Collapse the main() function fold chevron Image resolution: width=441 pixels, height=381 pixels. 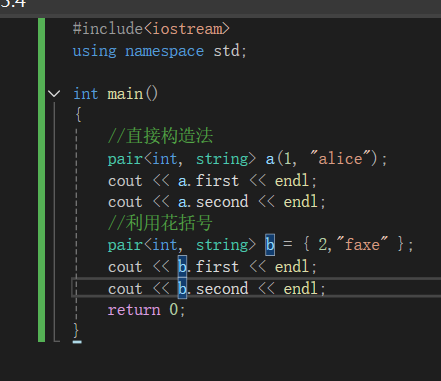point(54,93)
